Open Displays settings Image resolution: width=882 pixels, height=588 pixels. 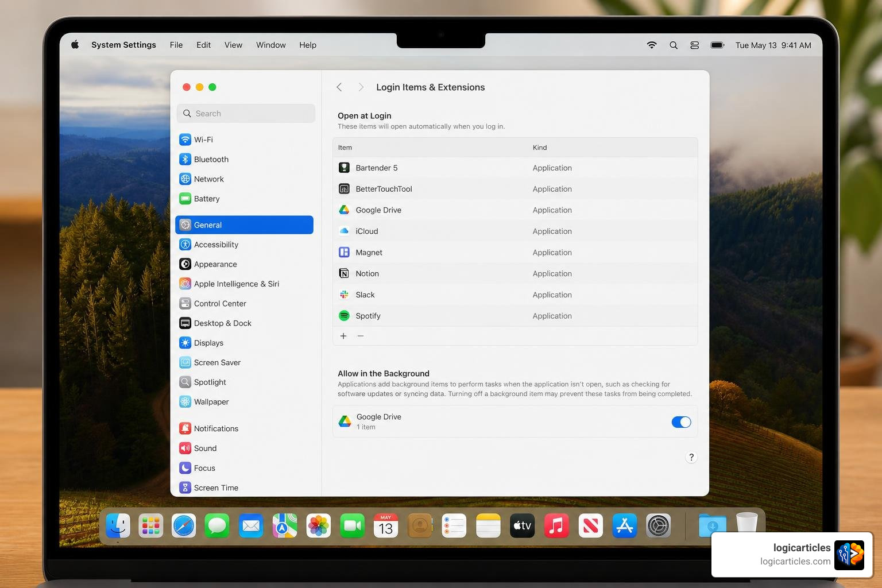click(x=245, y=343)
